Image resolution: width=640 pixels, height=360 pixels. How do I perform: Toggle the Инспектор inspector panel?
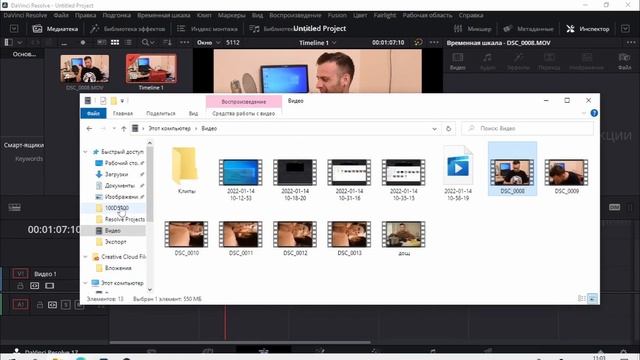click(587, 29)
